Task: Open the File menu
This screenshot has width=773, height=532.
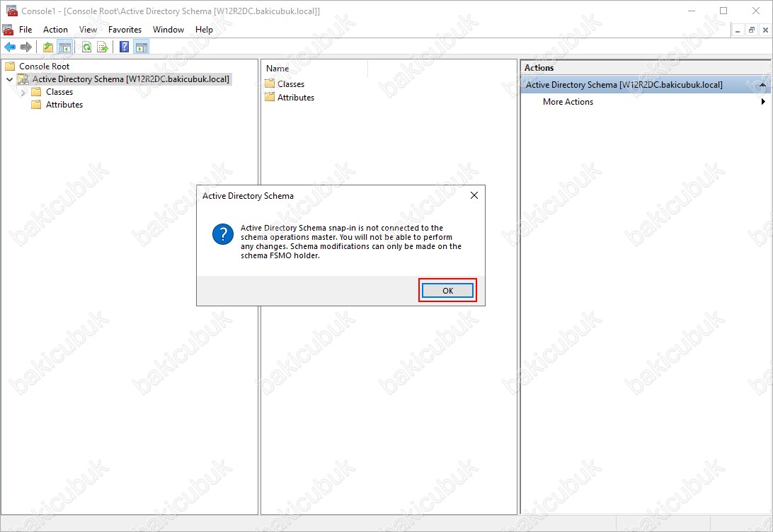Action: (x=25, y=30)
